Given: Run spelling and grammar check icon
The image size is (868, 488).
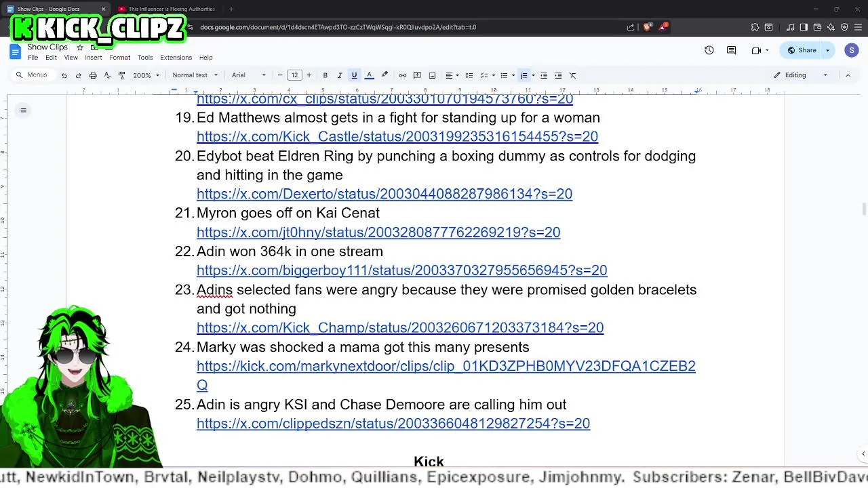Looking at the screenshot, I should pos(107,75).
